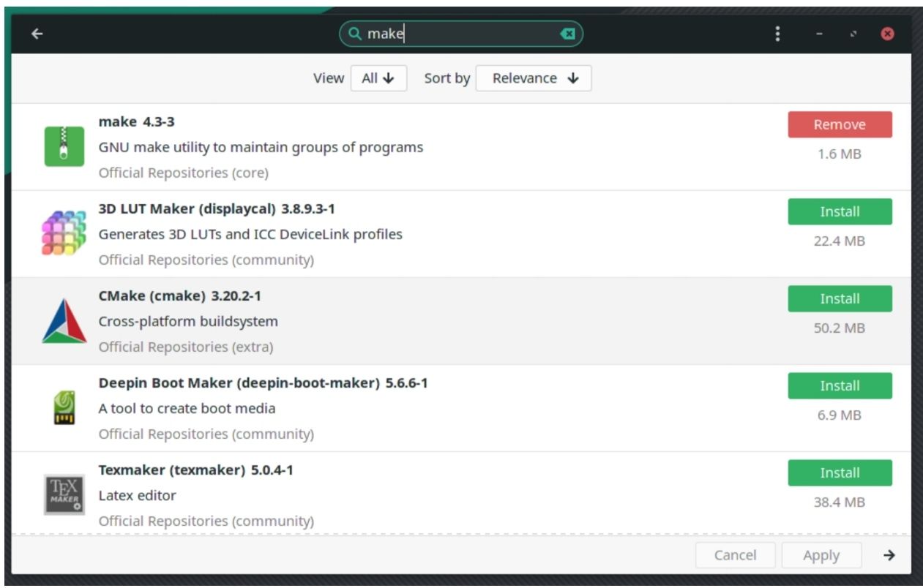
Task: Click the Cancel button
Action: 735,555
